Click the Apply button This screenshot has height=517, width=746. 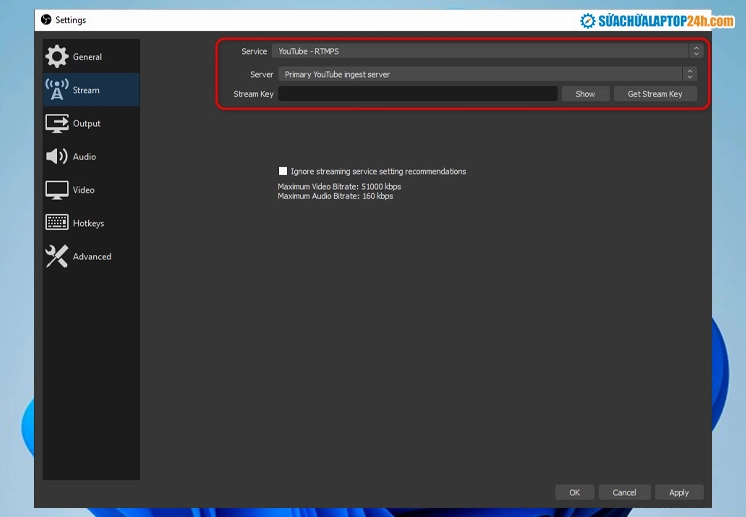[679, 492]
